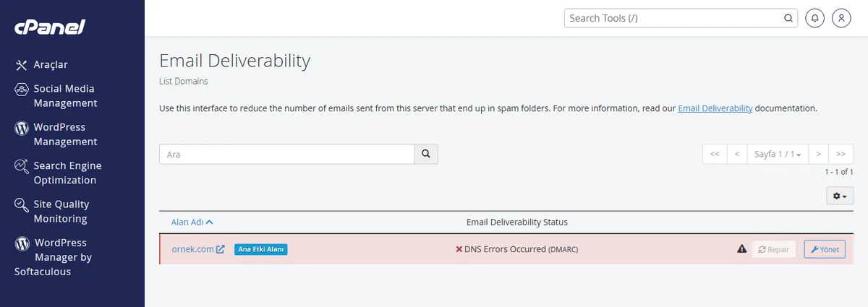Viewport: 868px width, 307px height.
Task: Click the Ana Etki Alanı badge
Action: tap(261, 249)
